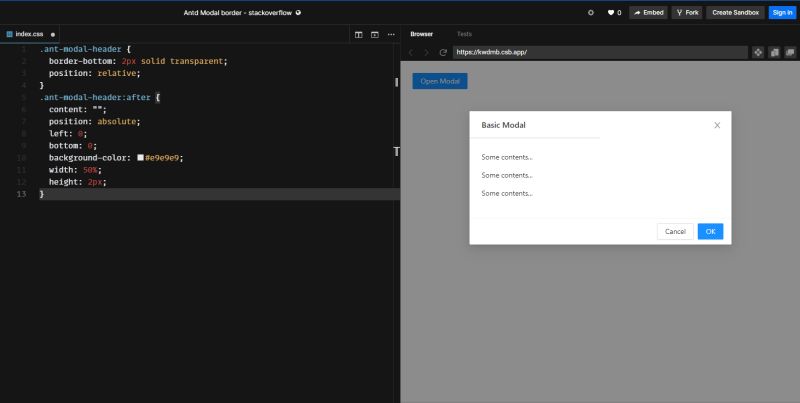Click the Basic Modal title text
Screen dimensions: 800x403
(503, 125)
